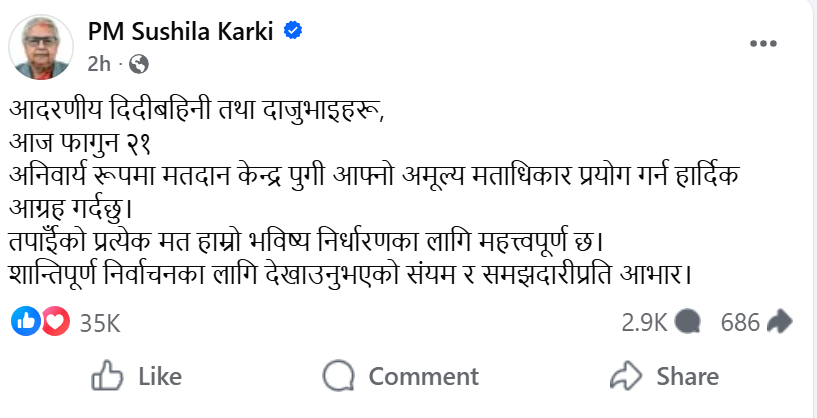The image size is (817, 418).
Task: Click the blue thumbs-up reaction icon
Action: [26, 321]
